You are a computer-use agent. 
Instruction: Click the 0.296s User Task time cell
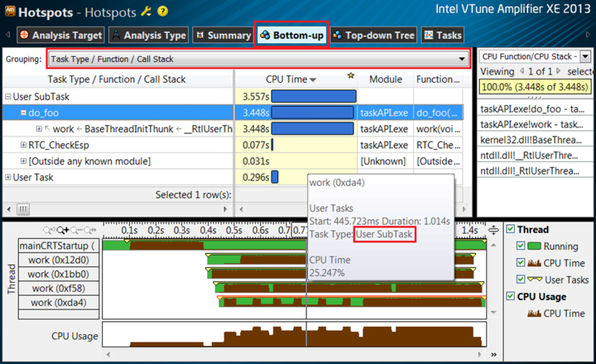click(x=256, y=177)
